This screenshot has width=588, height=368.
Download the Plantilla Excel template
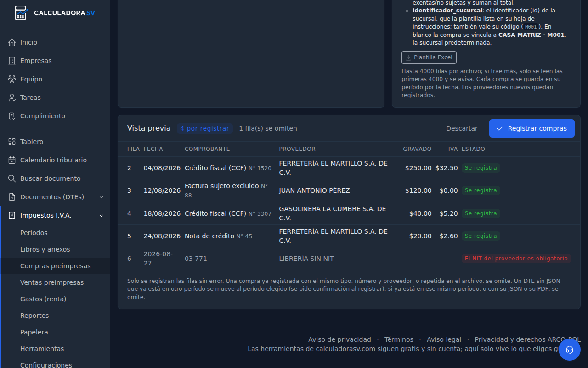(x=429, y=57)
